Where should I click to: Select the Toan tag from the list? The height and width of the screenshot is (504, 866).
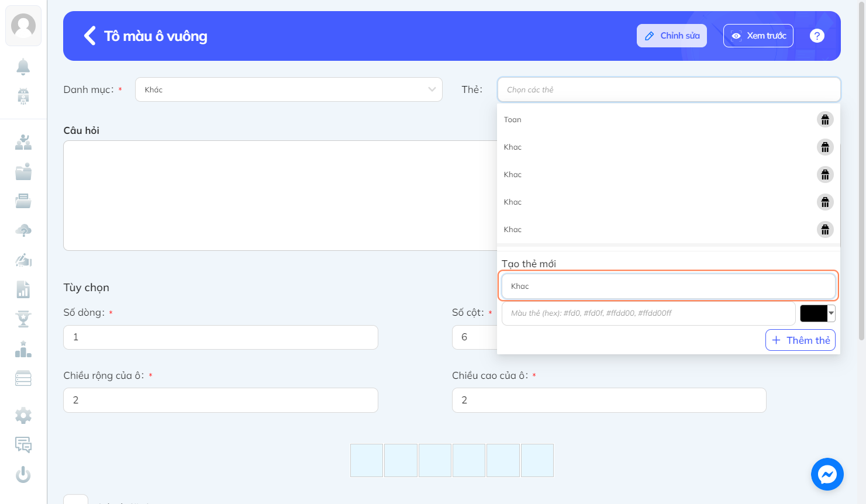pos(513,120)
